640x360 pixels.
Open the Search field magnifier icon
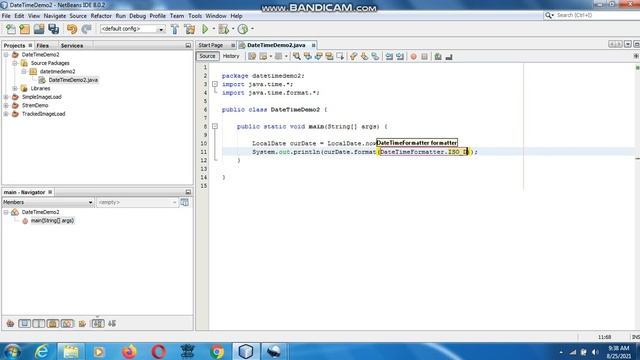click(549, 16)
